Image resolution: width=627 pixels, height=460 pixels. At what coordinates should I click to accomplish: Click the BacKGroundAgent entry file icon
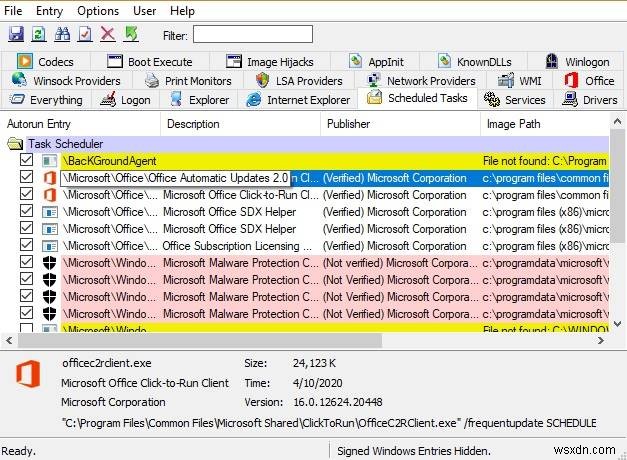[x=50, y=161]
